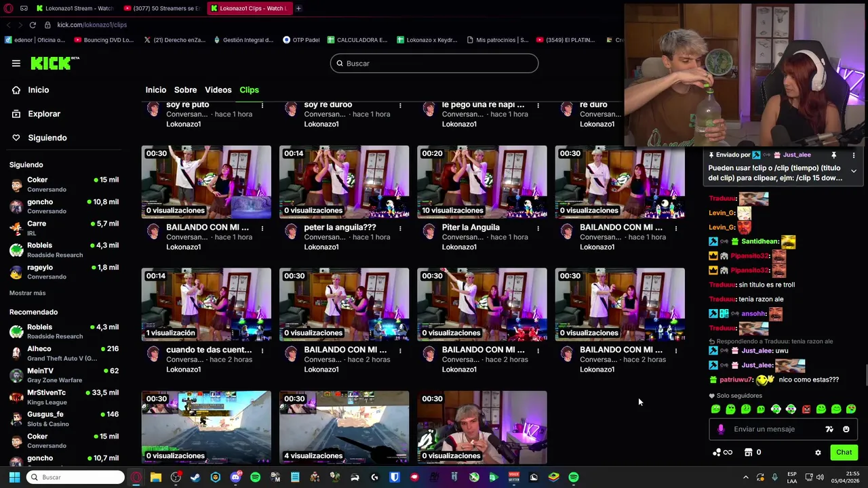The height and width of the screenshot is (488, 868).
Task: Show hidden system tray icons
Action: (745, 477)
